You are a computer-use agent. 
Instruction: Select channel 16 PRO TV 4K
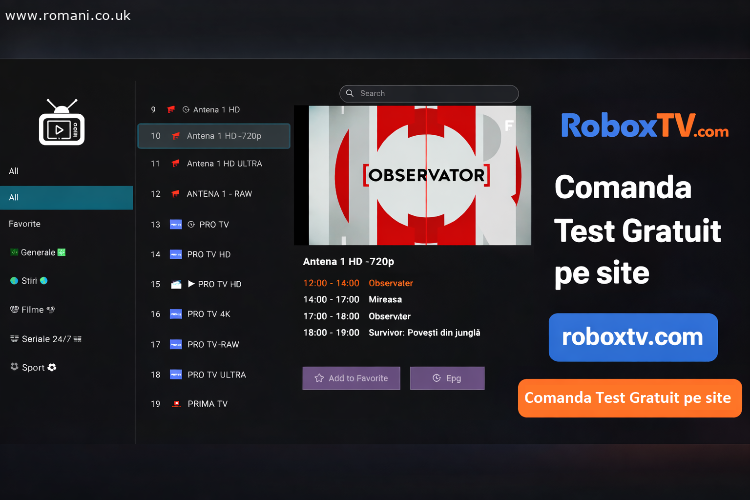pyautogui.click(x=213, y=314)
